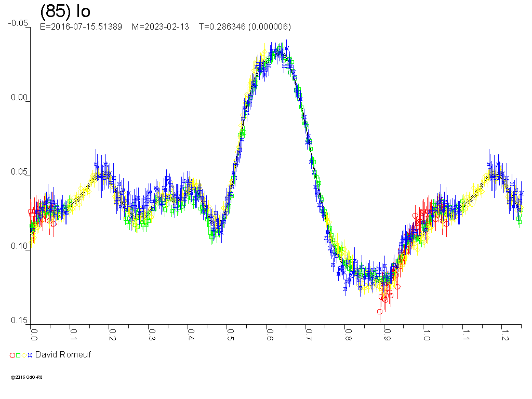Click the x-axis label 0.5

click(230, 335)
